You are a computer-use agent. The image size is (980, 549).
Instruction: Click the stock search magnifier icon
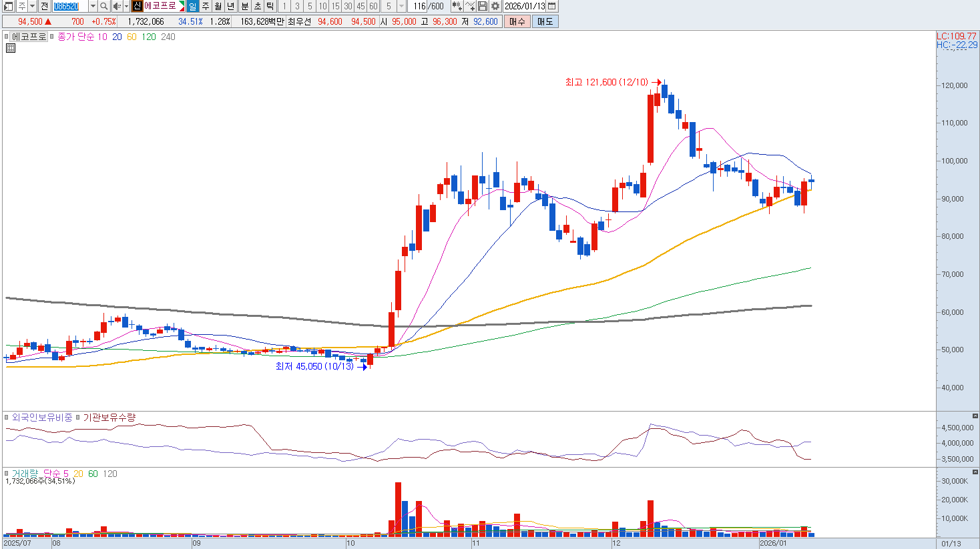point(104,6)
